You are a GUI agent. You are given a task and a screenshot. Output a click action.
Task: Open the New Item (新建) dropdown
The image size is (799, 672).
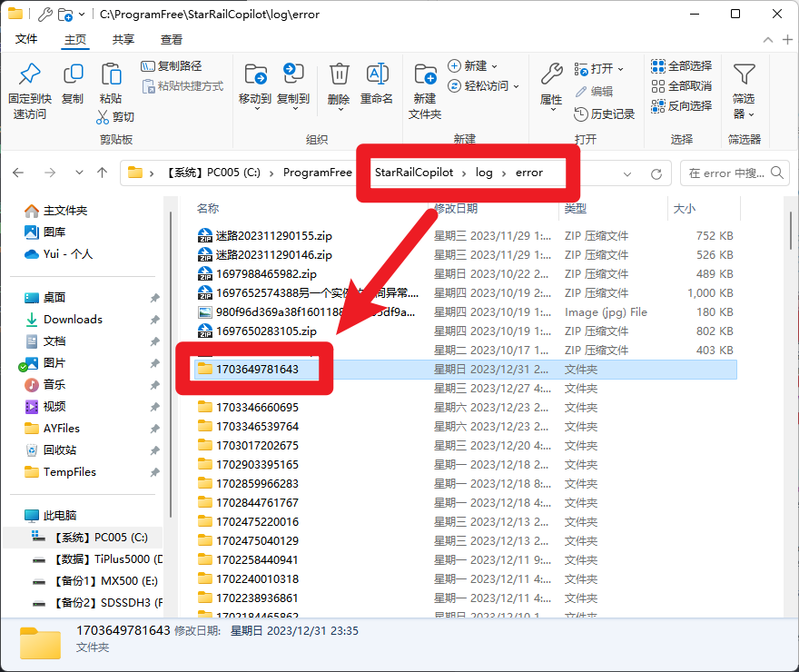[473, 66]
